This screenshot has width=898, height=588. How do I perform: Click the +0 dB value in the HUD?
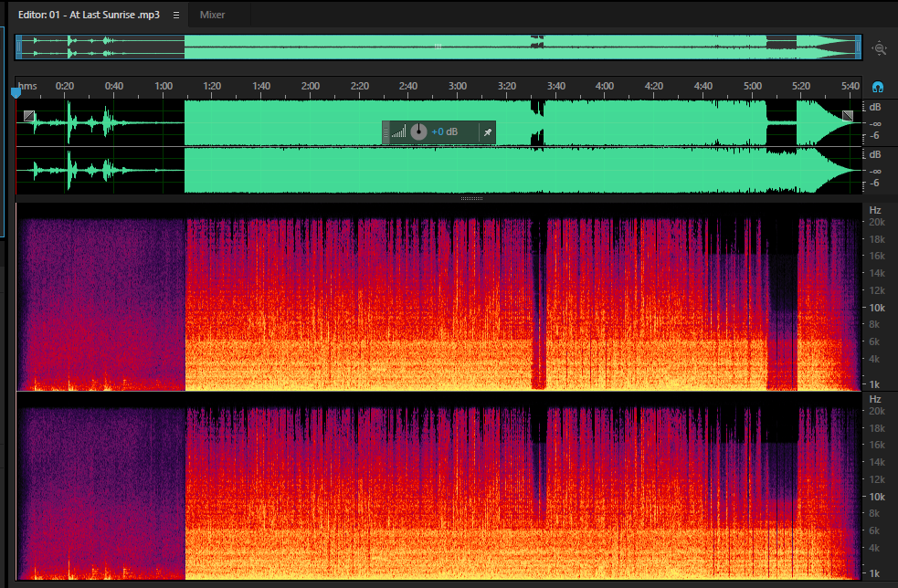[444, 131]
